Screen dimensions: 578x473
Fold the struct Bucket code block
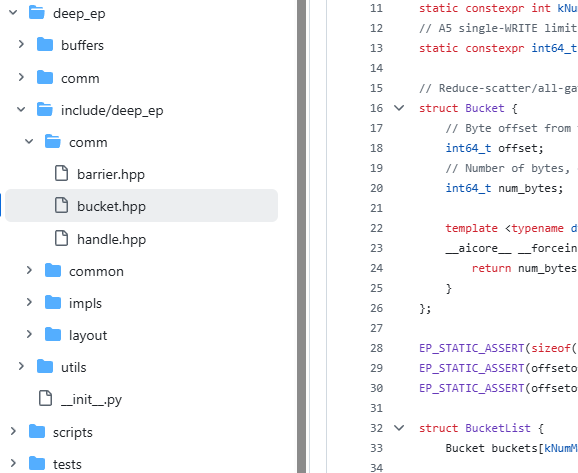click(399, 108)
